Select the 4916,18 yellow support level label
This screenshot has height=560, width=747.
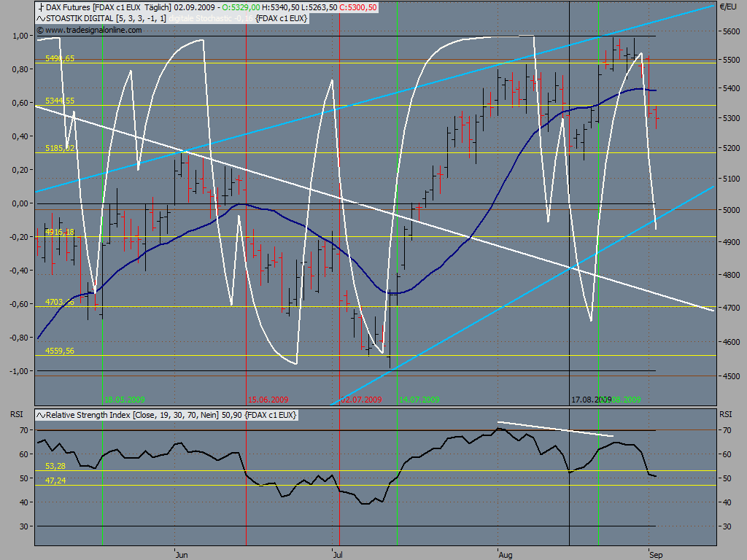tap(60, 233)
